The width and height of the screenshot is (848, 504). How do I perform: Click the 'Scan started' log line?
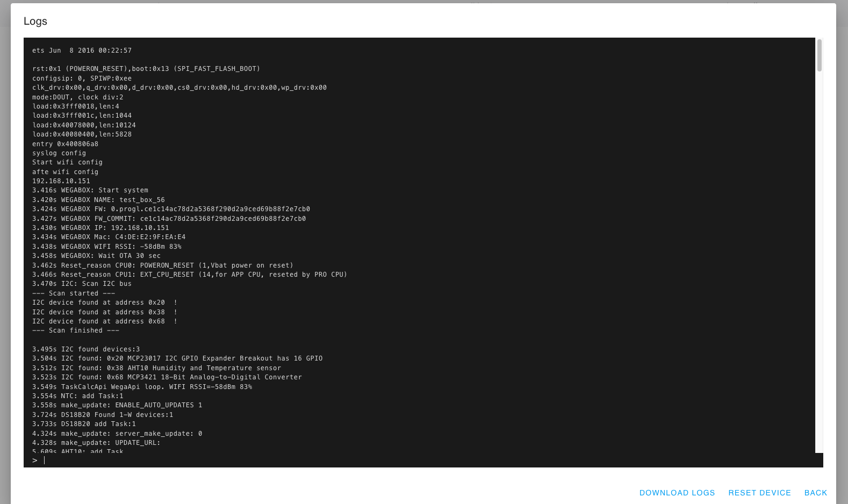point(74,293)
